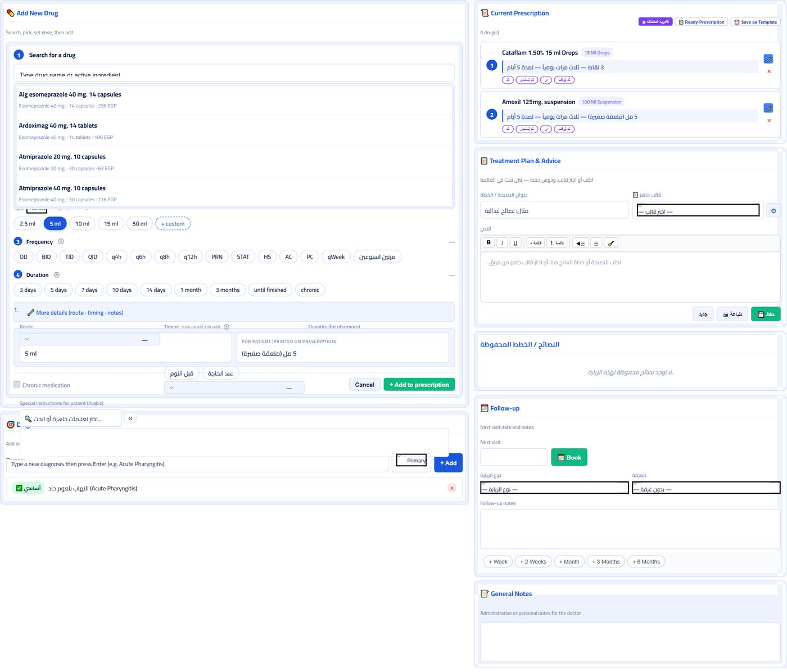Pick Ardoximag 40 mg. 14 tablets result

(x=234, y=131)
